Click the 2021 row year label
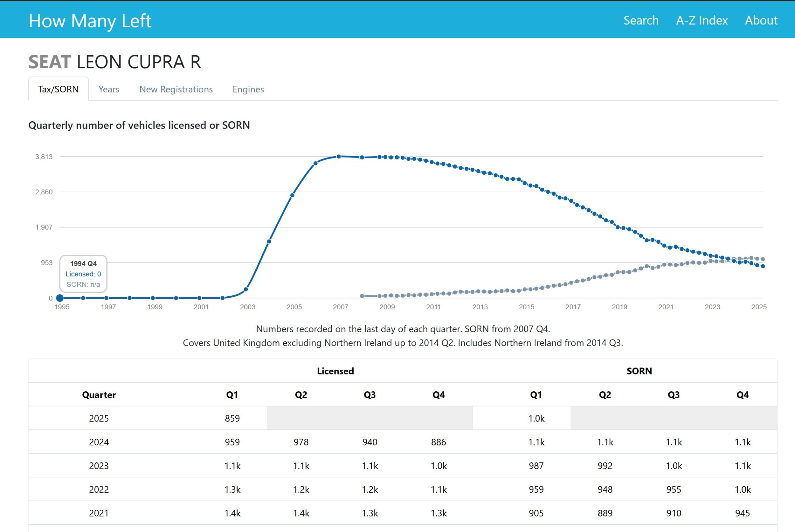This screenshot has height=532, width=795. tap(99, 513)
